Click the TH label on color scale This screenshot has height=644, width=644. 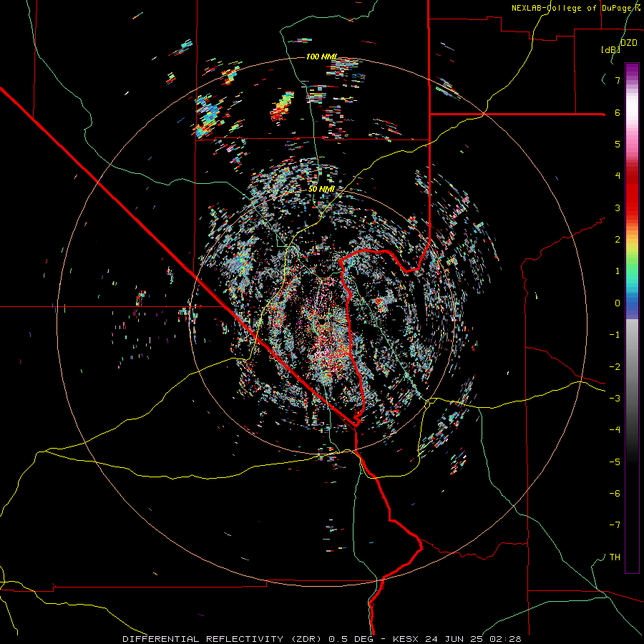615,557
